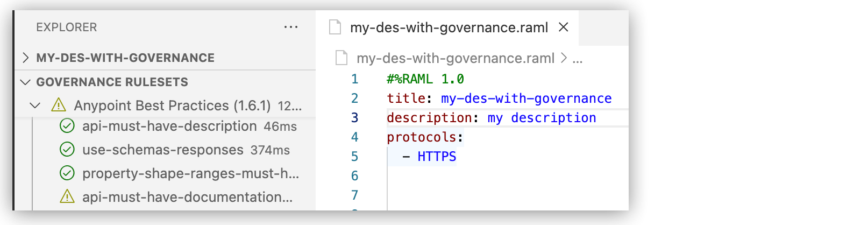This screenshot has width=868, height=225.
Task: Collapse the Anypoint Best Practices ruleset
Action: click(x=35, y=105)
